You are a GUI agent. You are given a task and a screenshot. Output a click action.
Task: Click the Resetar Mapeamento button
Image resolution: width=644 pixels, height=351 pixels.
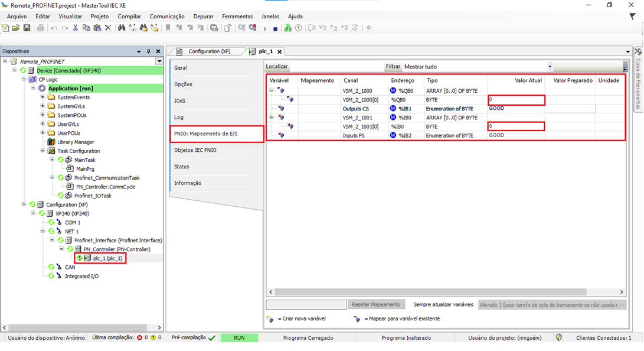[376, 304]
